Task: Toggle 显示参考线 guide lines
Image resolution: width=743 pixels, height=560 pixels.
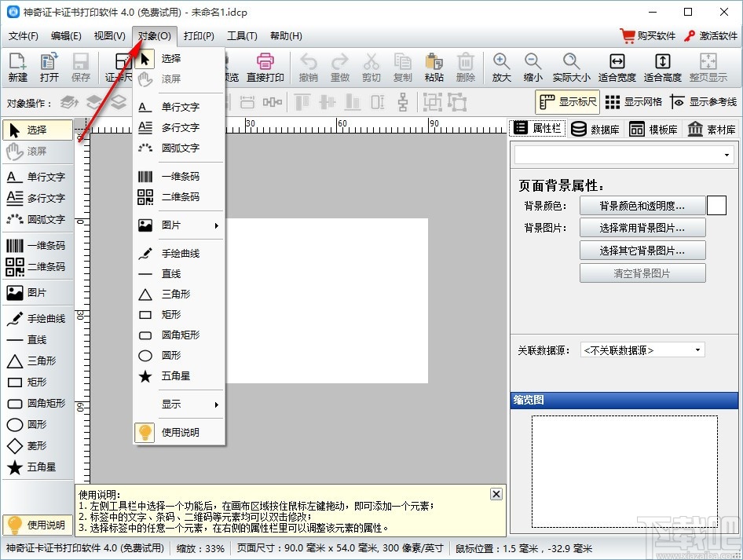Action: click(x=703, y=102)
